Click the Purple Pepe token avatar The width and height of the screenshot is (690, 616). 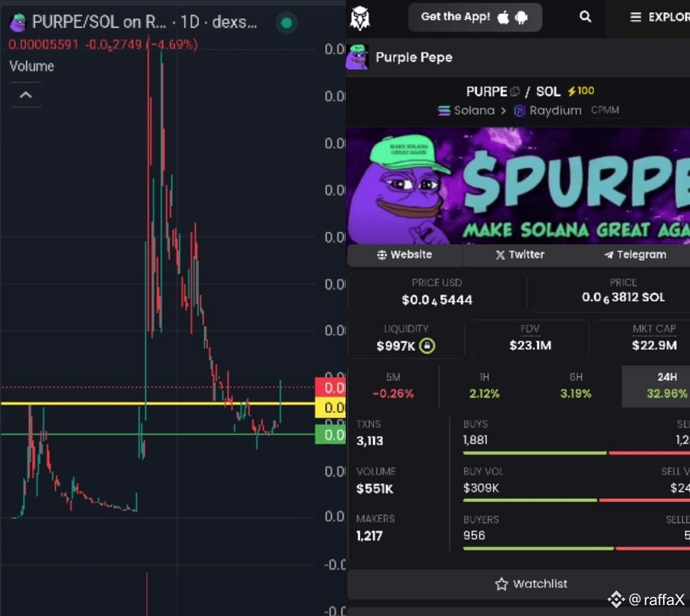tap(357, 57)
